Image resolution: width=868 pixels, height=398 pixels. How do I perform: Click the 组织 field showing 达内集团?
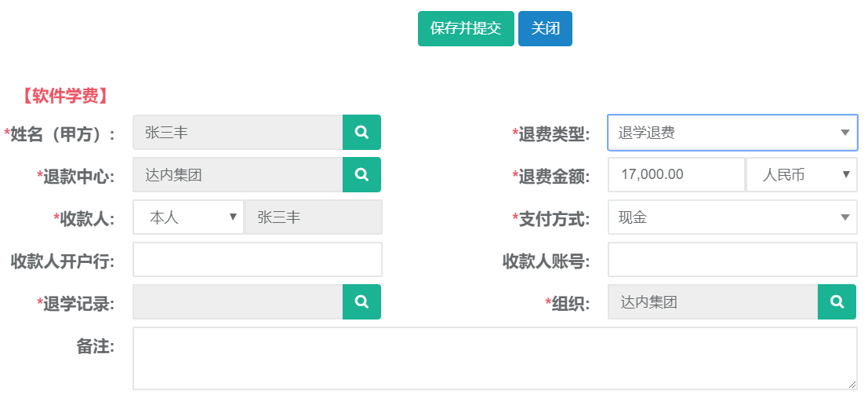tap(713, 302)
